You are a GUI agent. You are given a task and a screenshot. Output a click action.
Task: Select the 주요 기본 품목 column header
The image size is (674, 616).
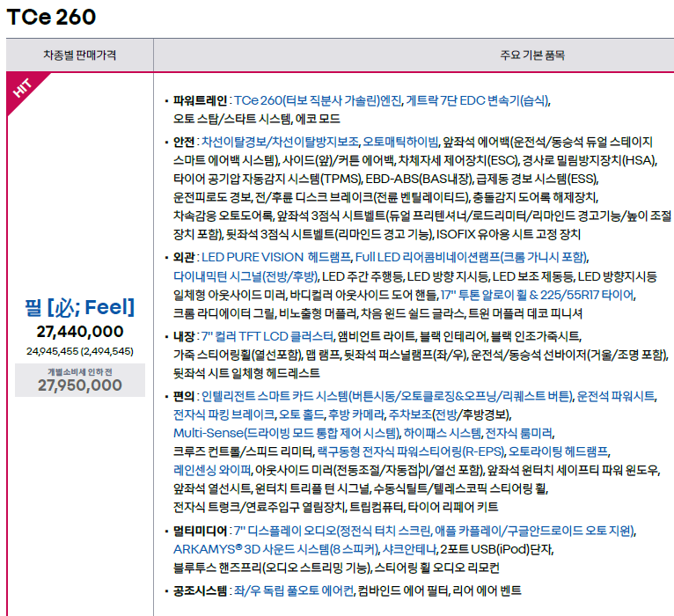point(532,55)
